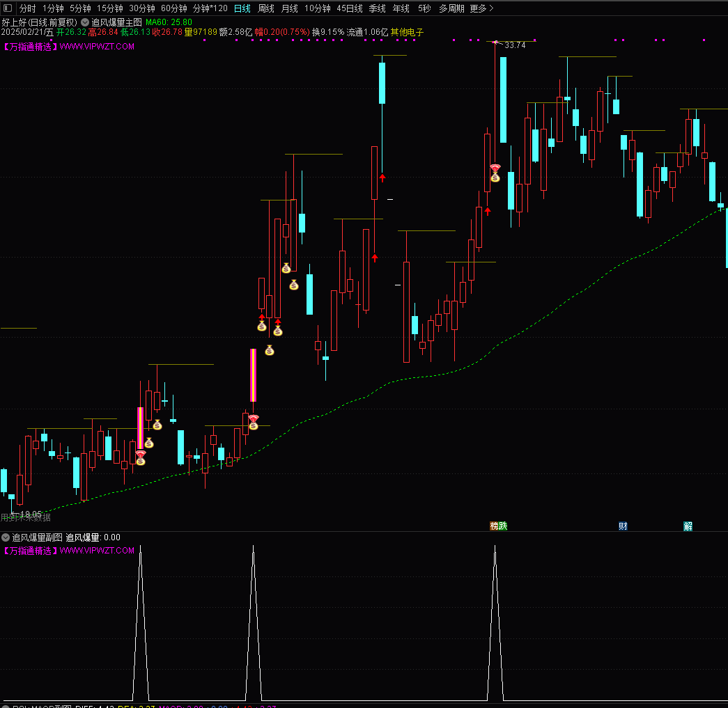
Task: Open the dropdown arrow beside 追风爆量副图
Action: pos(6,537)
